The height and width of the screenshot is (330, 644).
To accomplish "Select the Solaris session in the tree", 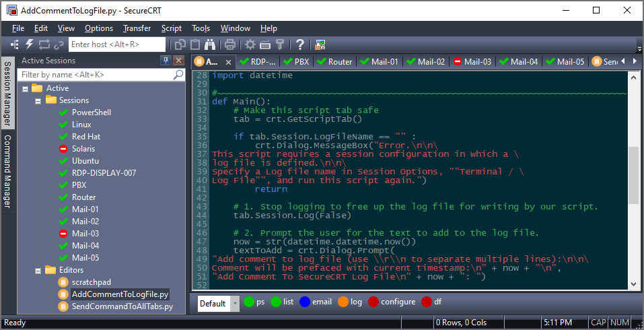I will 83,149.
